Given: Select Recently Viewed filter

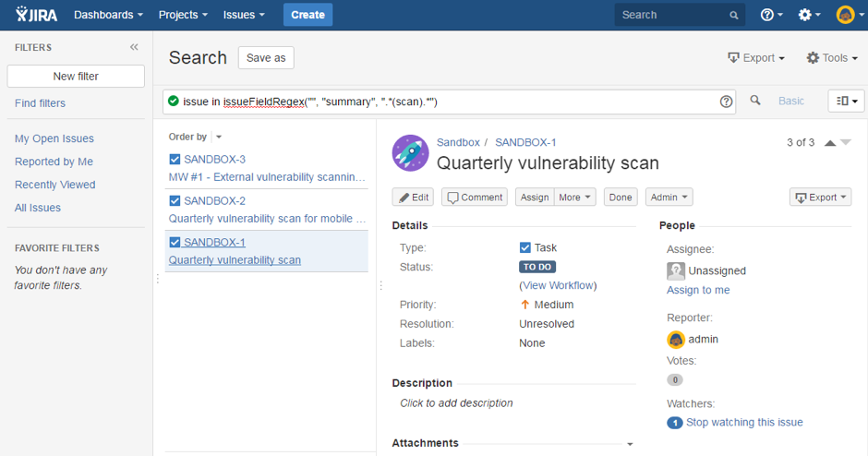Looking at the screenshot, I should click(x=54, y=185).
